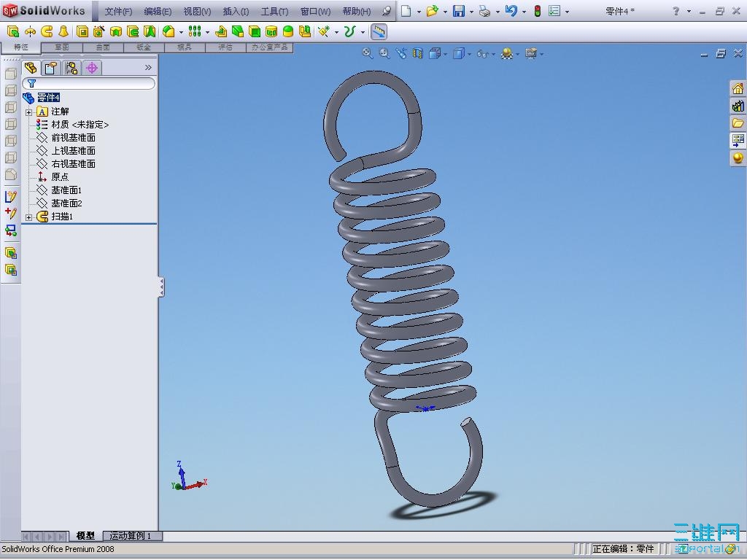The image size is (747, 560).
Task: Click the Swept Boss/Base toolbar icon
Action: point(47,32)
